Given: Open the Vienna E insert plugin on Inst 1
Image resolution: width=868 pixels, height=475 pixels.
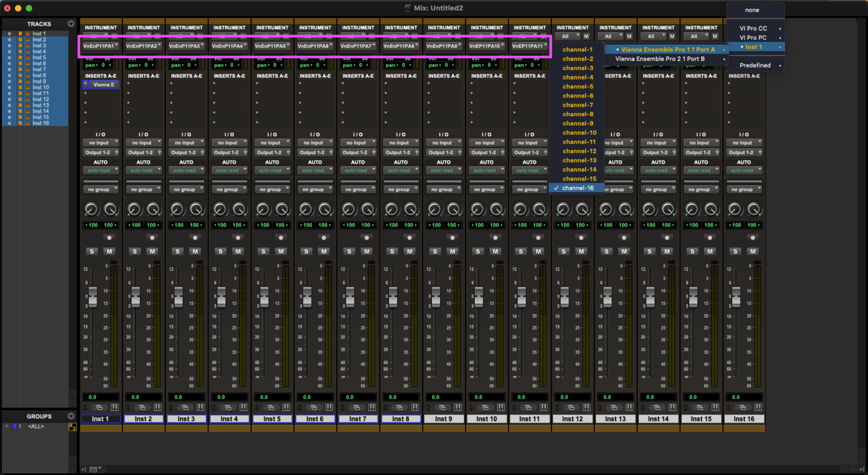Looking at the screenshot, I should click(104, 84).
